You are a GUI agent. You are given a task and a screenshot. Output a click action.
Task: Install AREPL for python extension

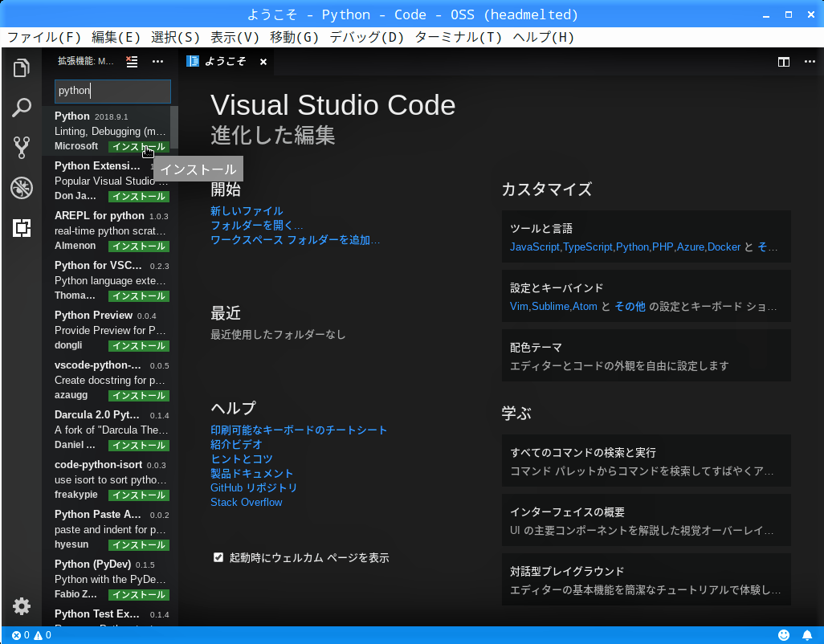tap(139, 247)
